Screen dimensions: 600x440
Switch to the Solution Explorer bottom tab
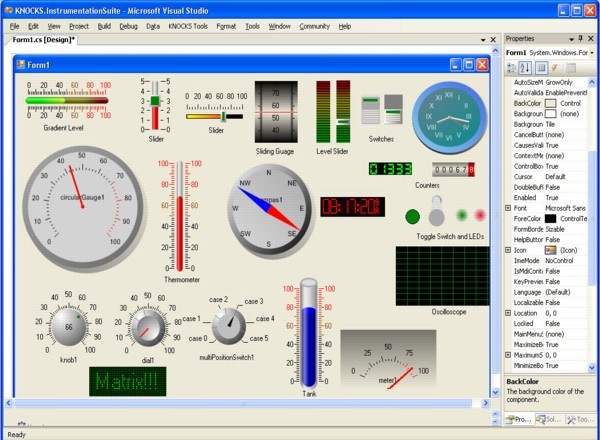548,419
